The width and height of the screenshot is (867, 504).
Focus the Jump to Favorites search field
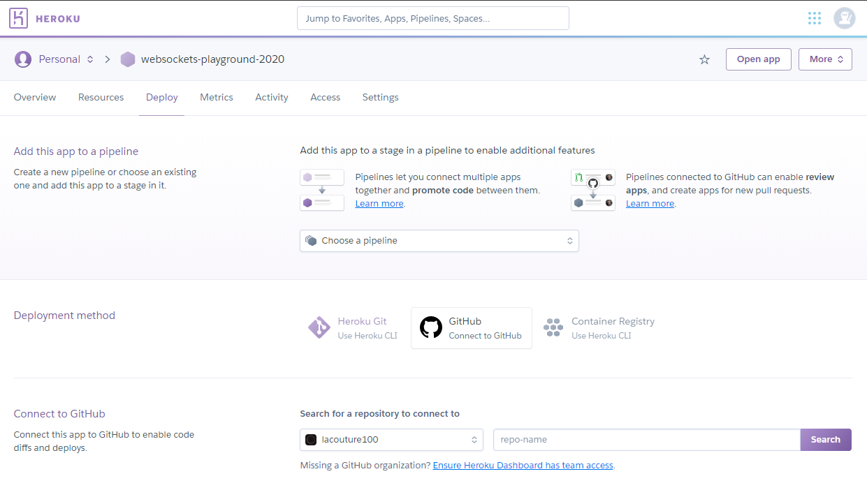pyautogui.click(x=433, y=18)
